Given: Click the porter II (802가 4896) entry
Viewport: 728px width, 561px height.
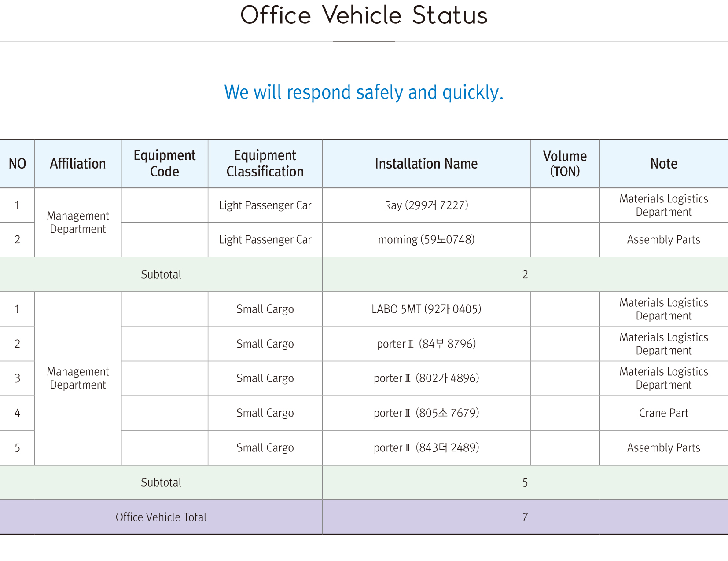Looking at the screenshot, I should [426, 378].
